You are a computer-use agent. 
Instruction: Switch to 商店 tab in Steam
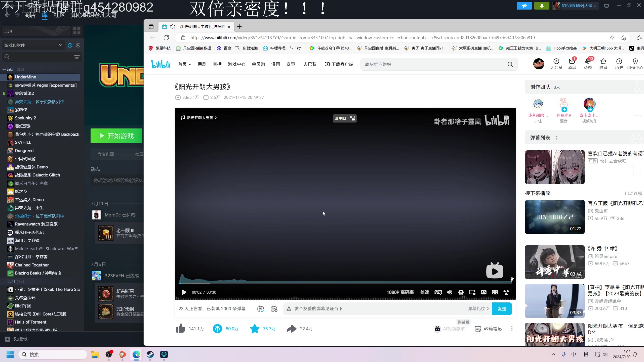coord(30,15)
